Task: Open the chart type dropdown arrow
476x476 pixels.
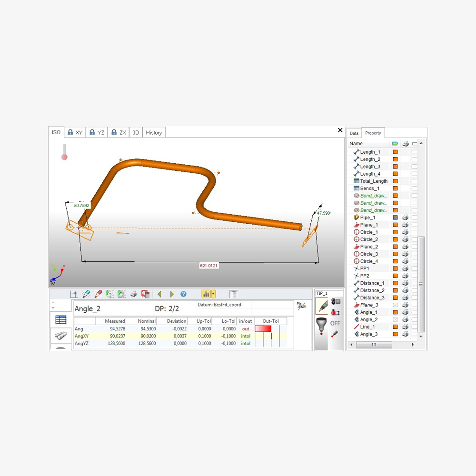Action: [214, 294]
